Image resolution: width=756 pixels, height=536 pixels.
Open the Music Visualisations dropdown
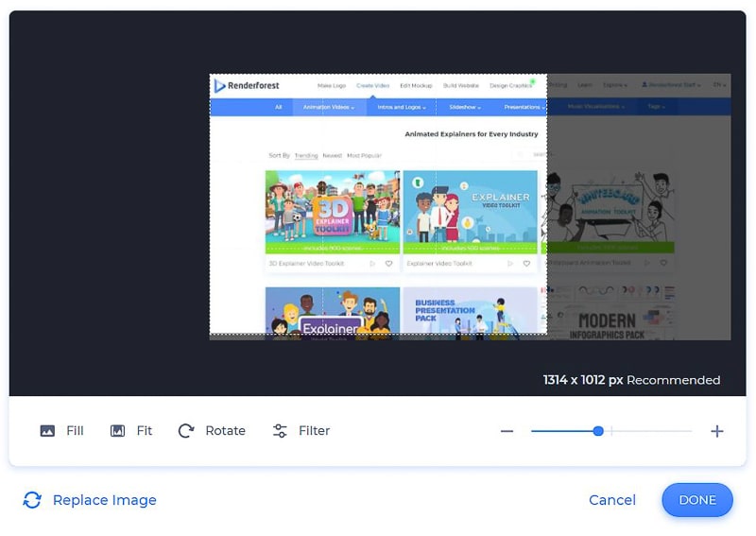[596, 107]
